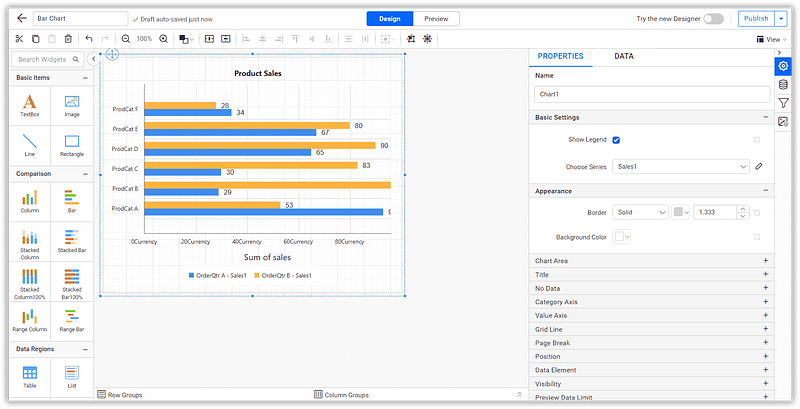Expand the Chart Area section

651,261
